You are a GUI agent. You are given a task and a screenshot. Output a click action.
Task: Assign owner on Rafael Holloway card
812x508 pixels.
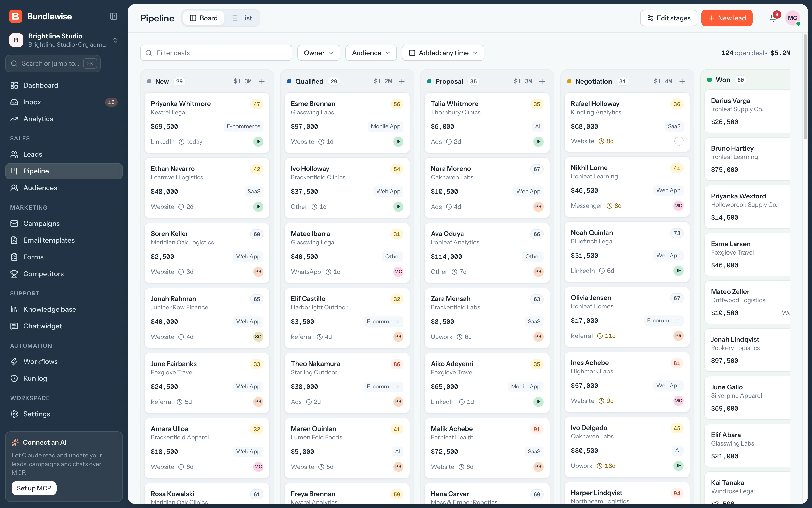pos(679,141)
